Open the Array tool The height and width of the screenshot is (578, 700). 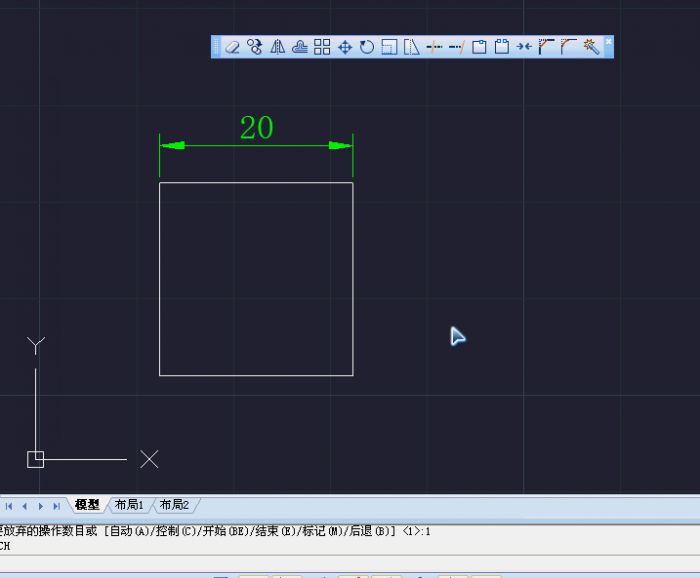322,47
